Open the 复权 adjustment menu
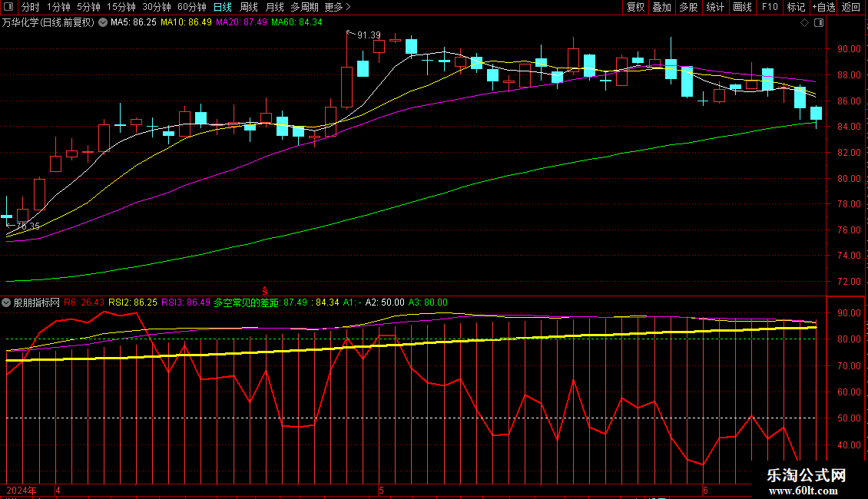Image resolution: width=868 pixels, height=499 pixels. click(635, 7)
